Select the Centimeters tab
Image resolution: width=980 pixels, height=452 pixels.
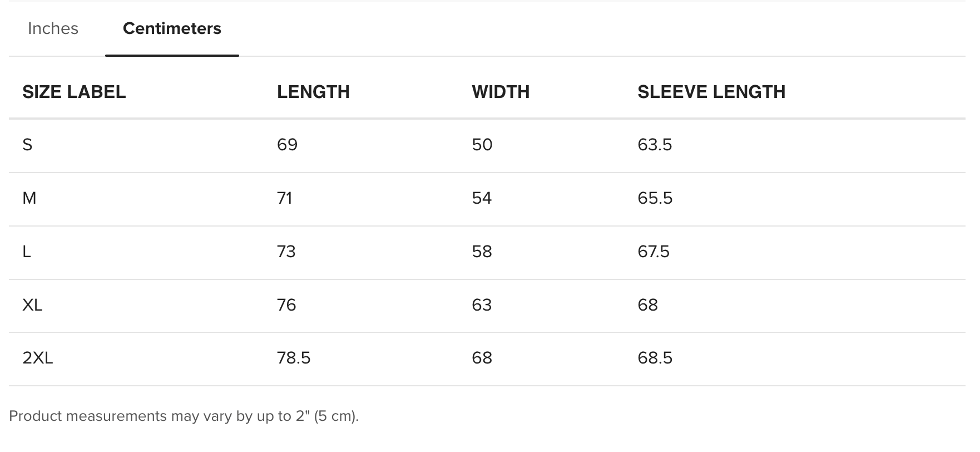click(x=172, y=28)
